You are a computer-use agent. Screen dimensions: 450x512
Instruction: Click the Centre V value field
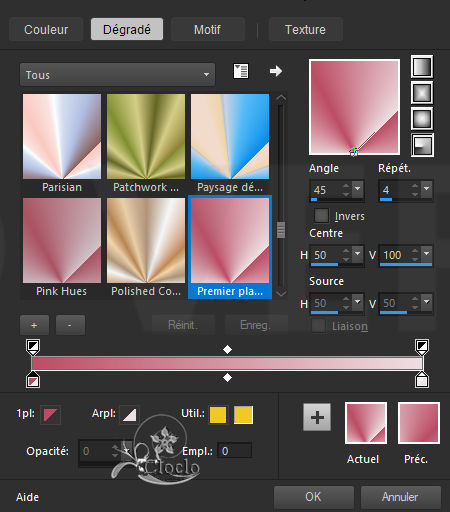[x=395, y=255]
